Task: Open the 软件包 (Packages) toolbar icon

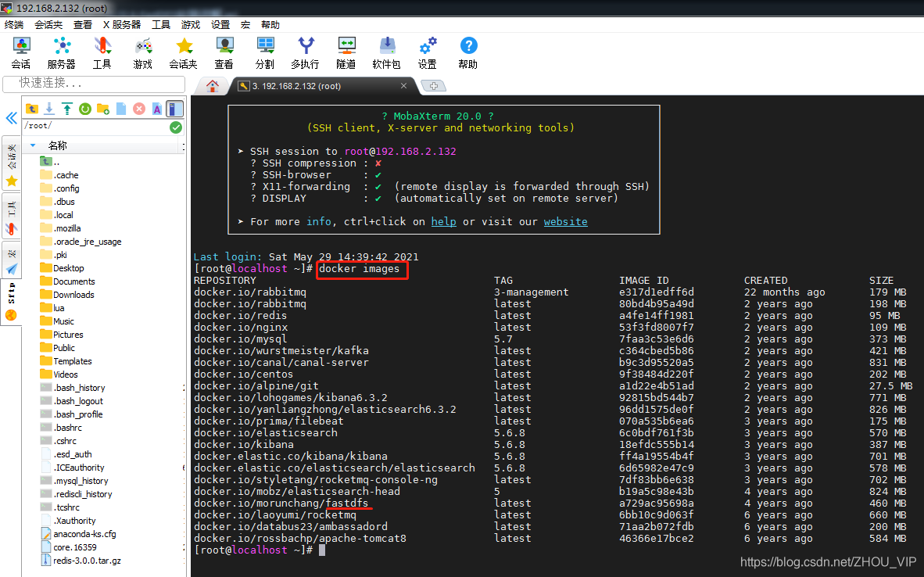Action: pos(387,52)
